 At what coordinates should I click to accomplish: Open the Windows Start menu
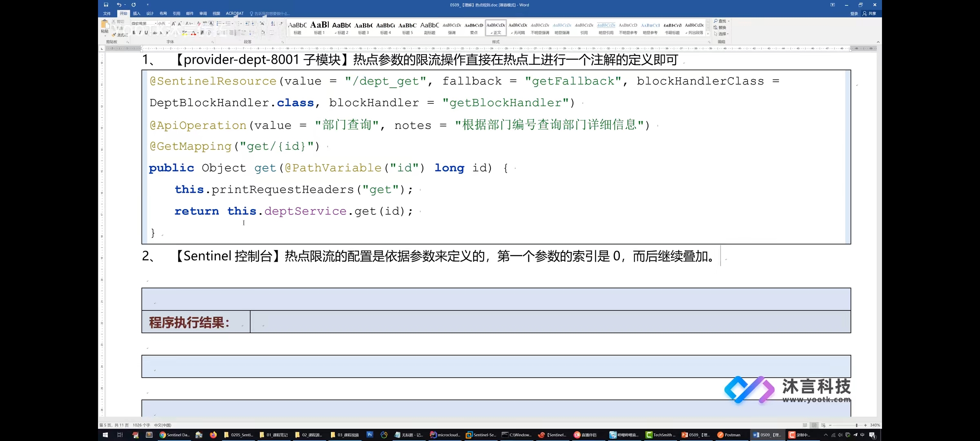point(105,435)
